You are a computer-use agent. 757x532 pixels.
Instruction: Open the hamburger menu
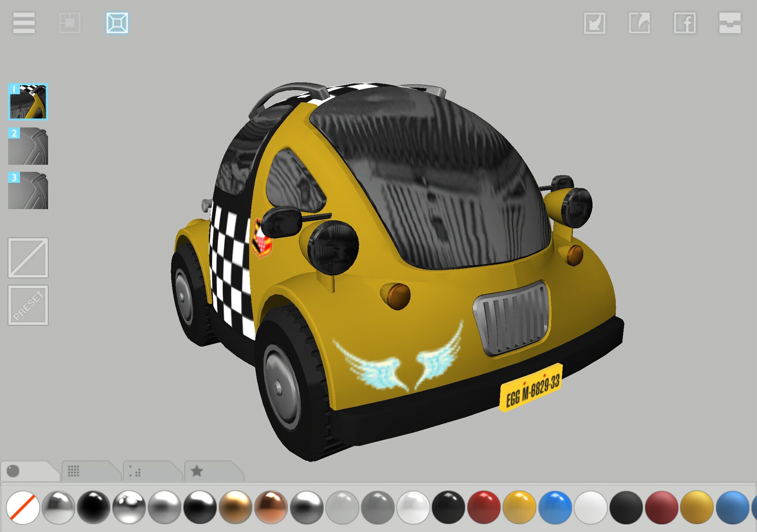pos(24,23)
